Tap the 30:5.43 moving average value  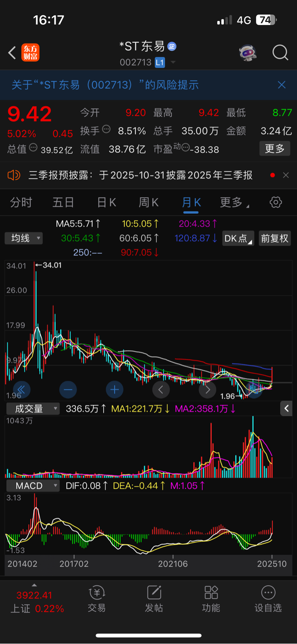pos(81,238)
